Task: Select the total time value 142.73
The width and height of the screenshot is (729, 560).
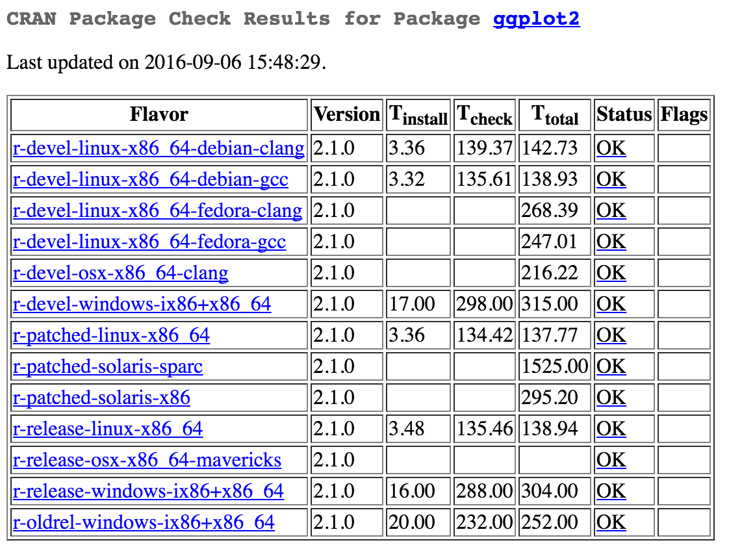Action: click(x=549, y=148)
